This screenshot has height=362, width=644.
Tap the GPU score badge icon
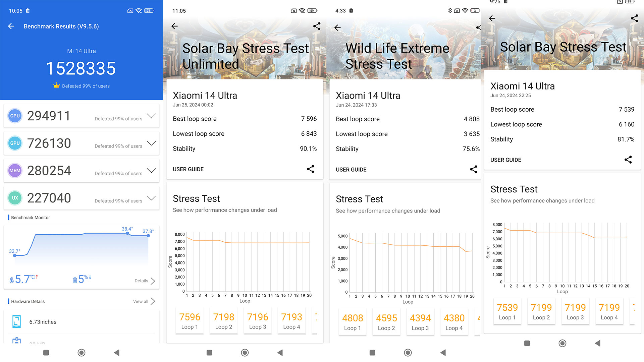tap(15, 143)
